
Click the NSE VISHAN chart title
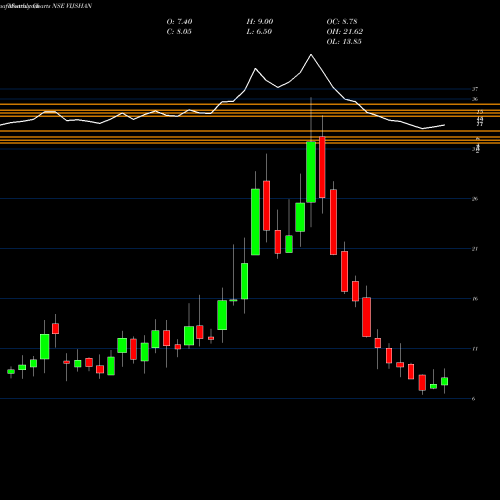coord(72,6)
